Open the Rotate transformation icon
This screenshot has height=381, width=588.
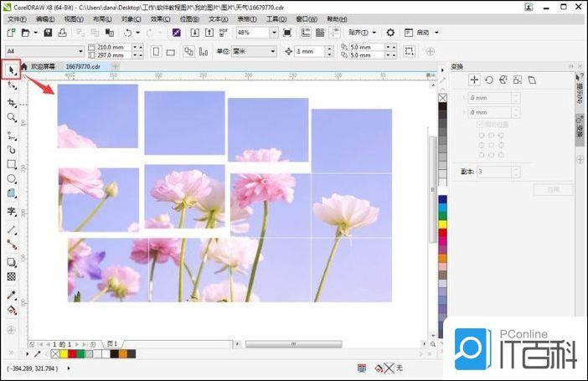tap(488, 80)
